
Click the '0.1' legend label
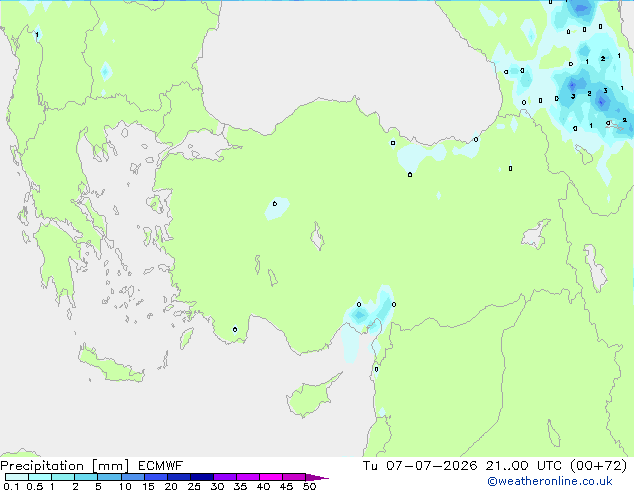tap(11, 486)
